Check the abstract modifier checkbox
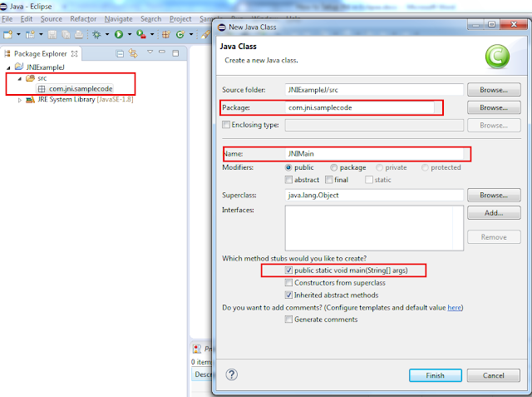This screenshot has height=397, width=532. coord(288,180)
